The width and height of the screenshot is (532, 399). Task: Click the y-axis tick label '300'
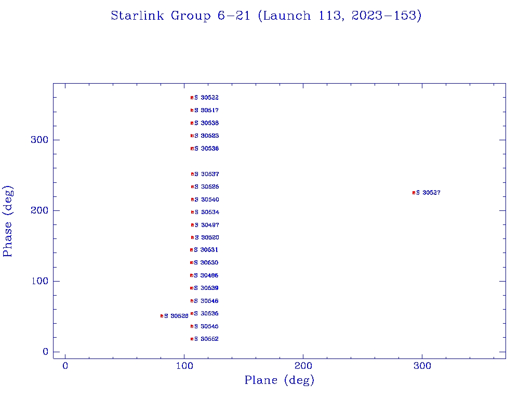click(x=39, y=140)
